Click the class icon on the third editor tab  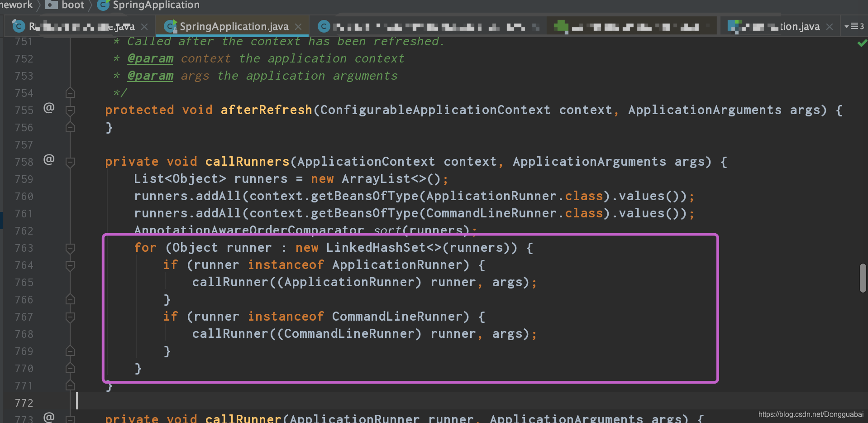point(324,26)
